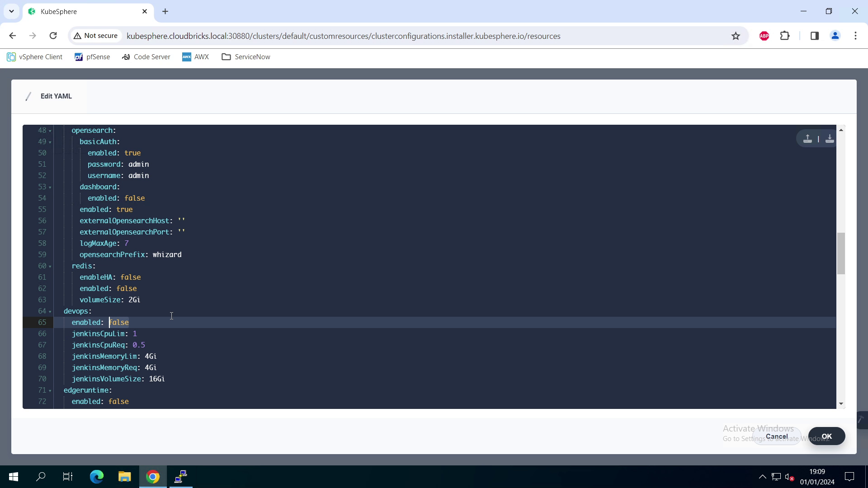The width and height of the screenshot is (868, 488).
Task: Open the AWX bookmark
Action: [195, 57]
